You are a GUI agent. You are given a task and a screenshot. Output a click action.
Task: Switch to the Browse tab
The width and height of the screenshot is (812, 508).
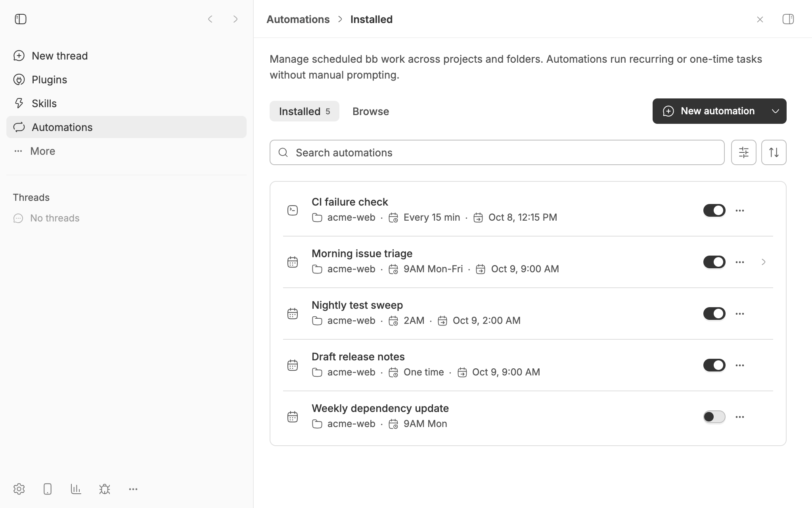pos(371,111)
